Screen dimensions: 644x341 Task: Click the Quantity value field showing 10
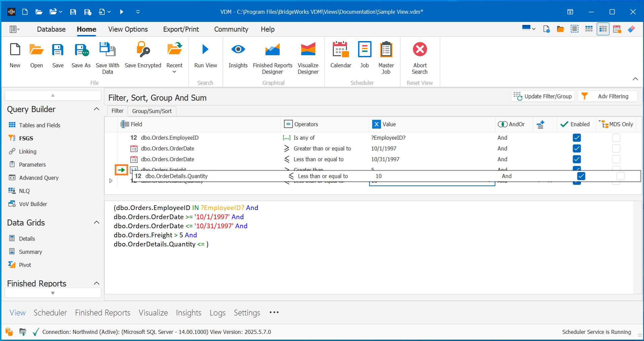[379, 176]
